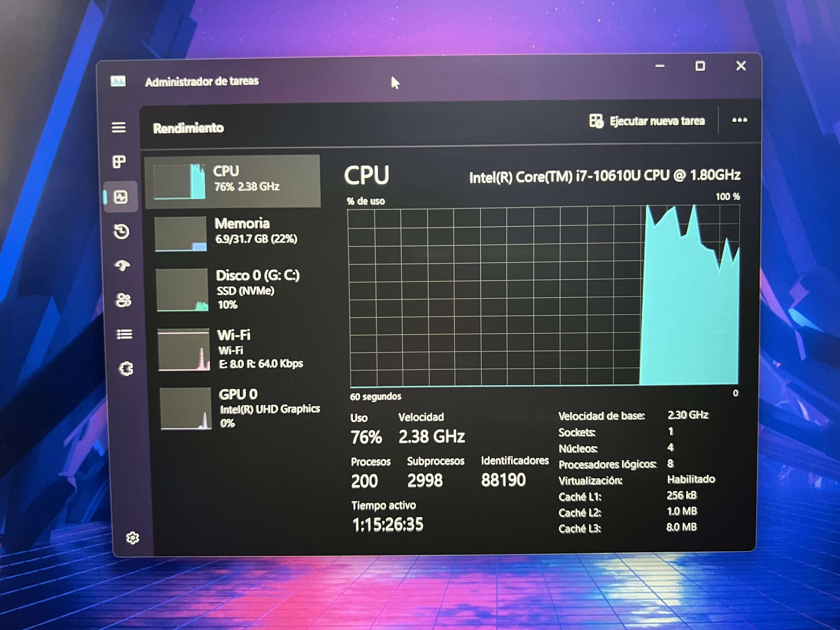Minimize the Administrador de tareas window

pyautogui.click(x=660, y=66)
